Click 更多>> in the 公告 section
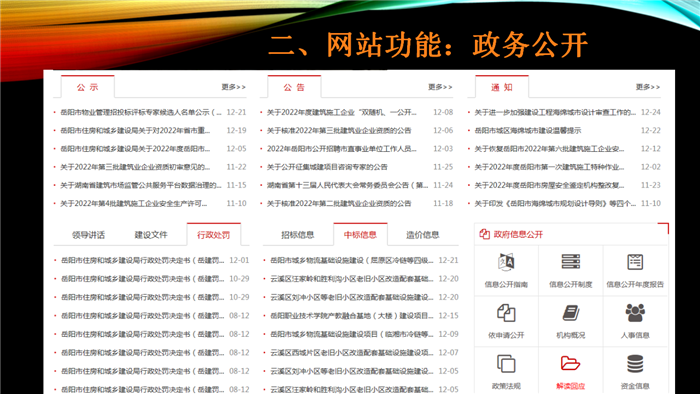Image resolution: width=700 pixels, height=394 pixels. tap(440, 87)
